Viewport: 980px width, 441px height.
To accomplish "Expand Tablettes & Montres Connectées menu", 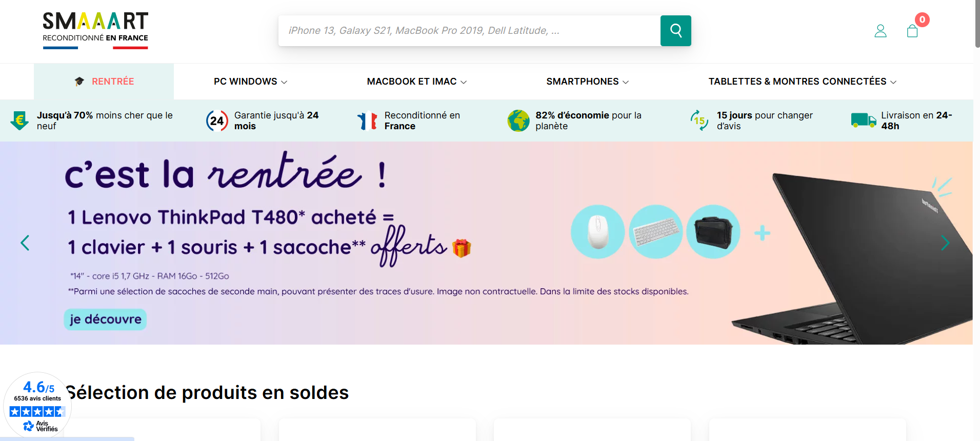I will click(x=803, y=82).
